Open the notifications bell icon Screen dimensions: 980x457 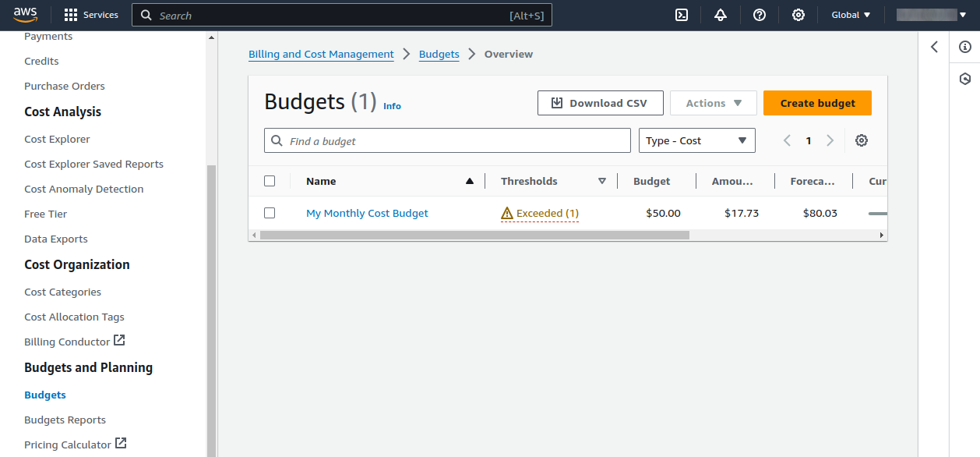[x=721, y=15]
